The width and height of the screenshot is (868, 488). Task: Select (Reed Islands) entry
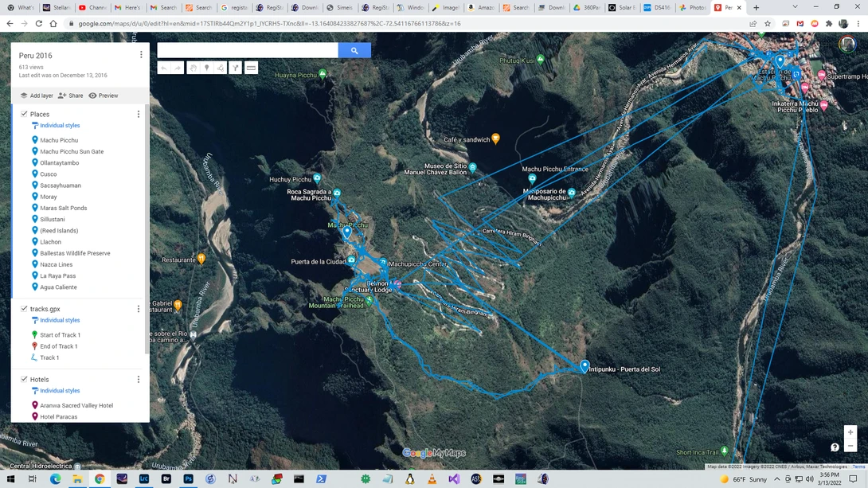pos(59,231)
